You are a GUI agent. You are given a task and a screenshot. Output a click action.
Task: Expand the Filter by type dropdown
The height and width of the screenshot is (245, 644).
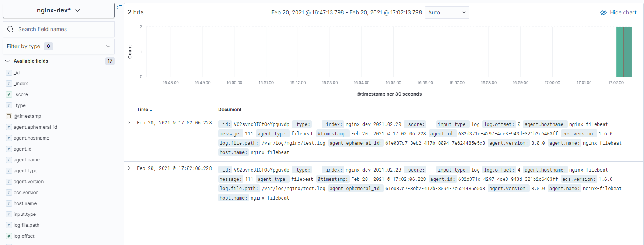tap(59, 46)
